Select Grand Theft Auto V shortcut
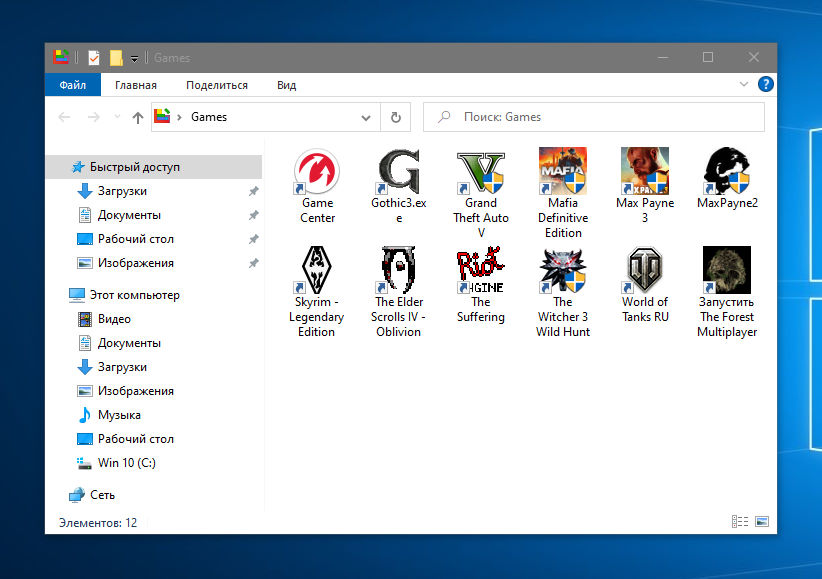 [481, 171]
